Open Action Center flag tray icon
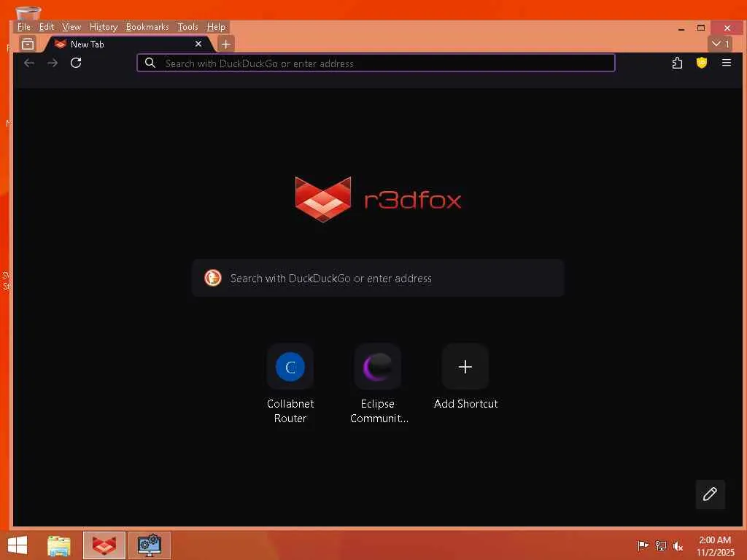 coord(643,545)
